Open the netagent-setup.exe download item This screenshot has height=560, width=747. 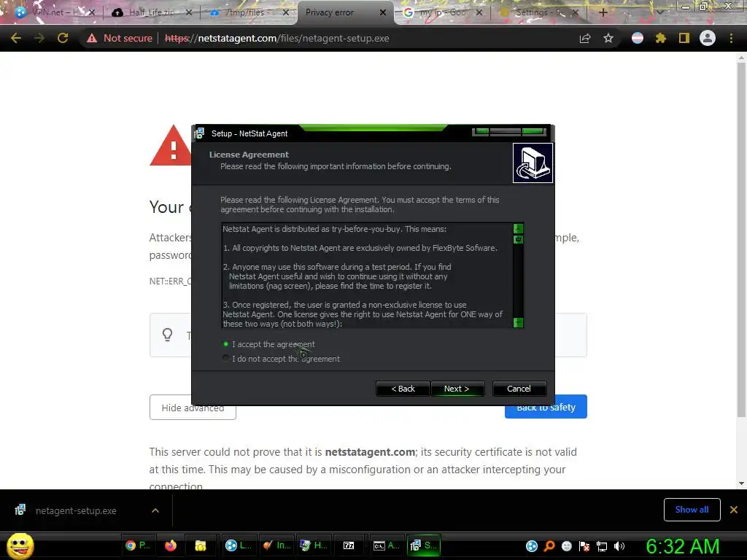[76, 510]
